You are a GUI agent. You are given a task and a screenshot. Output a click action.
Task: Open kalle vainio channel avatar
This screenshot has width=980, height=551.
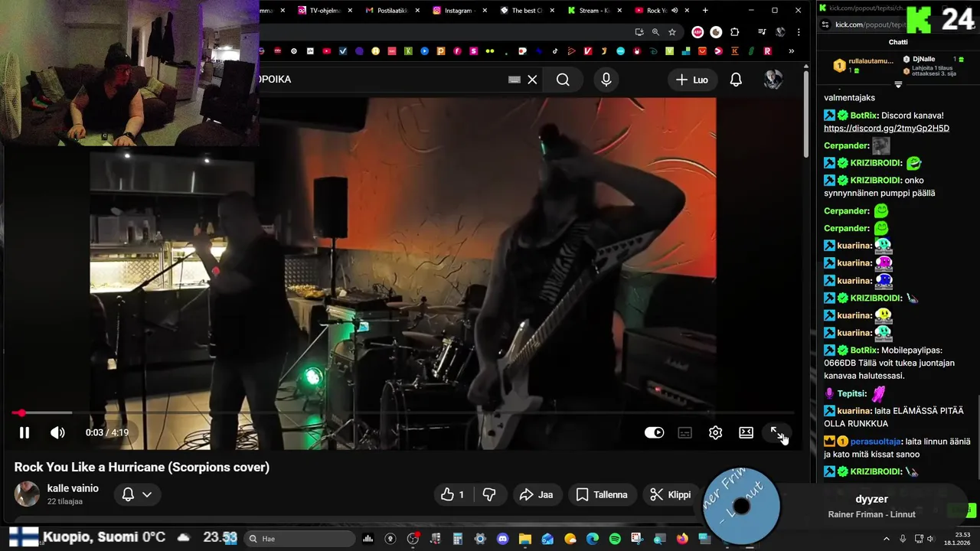pos(27,494)
